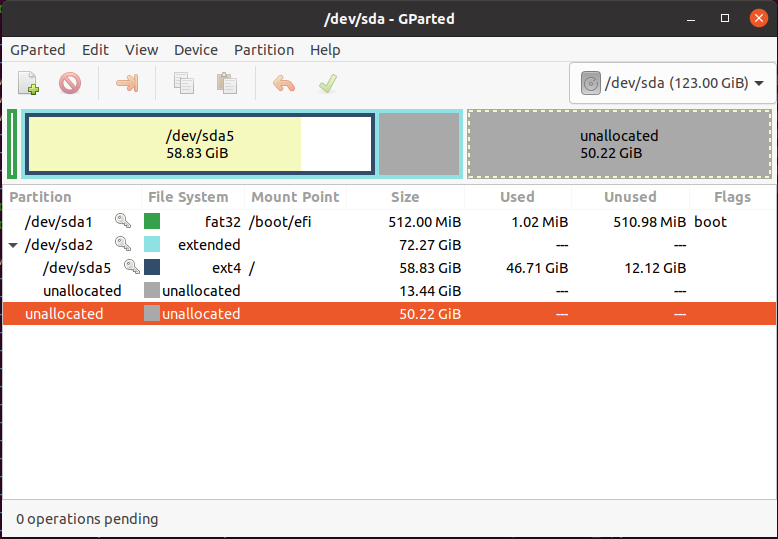The width and height of the screenshot is (778, 539).
Task: Click the 512.00 MiB size value
Action: coord(425,221)
